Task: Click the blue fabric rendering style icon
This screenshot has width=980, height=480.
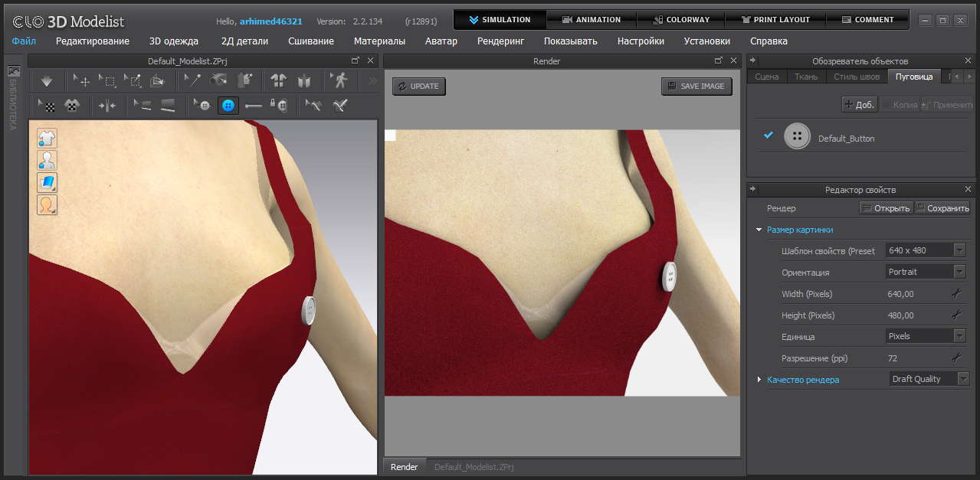Action: coord(47,183)
